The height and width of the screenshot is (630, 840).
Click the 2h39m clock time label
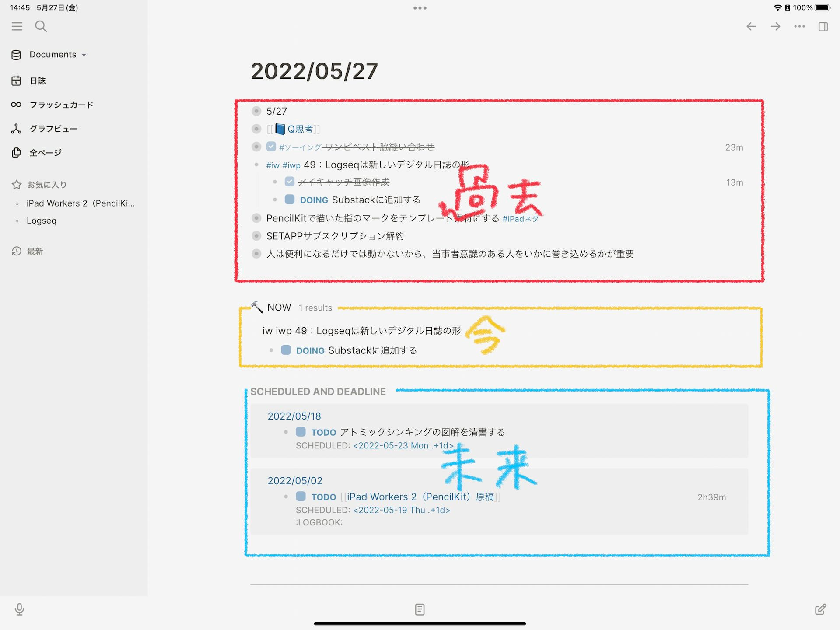coord(711,497)
